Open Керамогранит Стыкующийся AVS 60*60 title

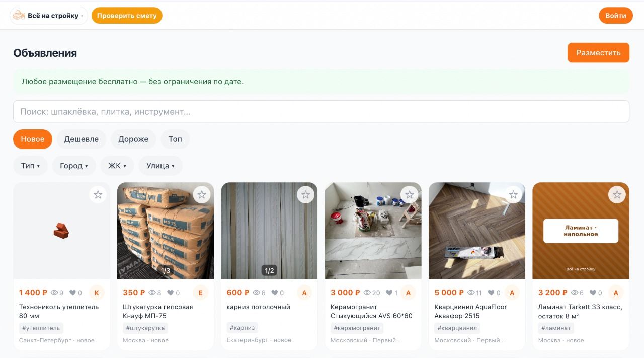(371, 311)
